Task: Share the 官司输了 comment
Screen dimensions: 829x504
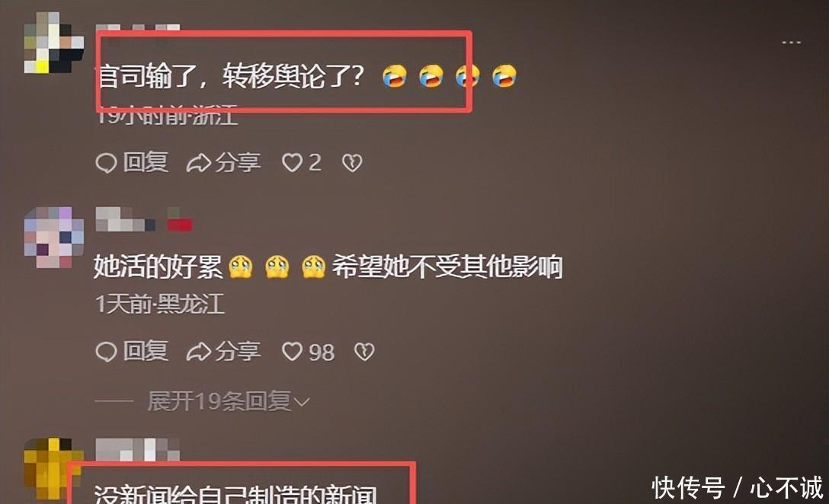Action: (x=224, y=163)
